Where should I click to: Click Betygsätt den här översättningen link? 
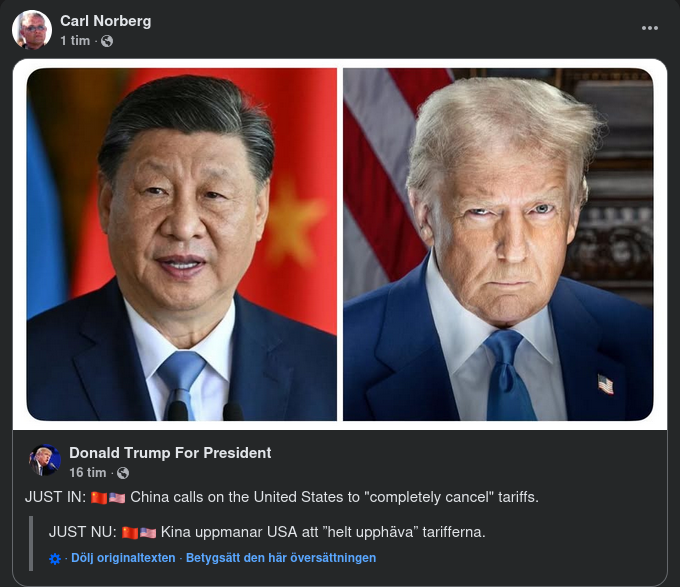tap(281, 558)
